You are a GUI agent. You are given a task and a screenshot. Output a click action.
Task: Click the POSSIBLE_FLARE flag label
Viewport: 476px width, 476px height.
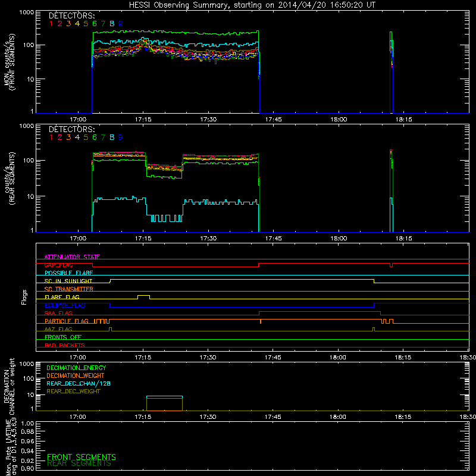tap(68, 273)
